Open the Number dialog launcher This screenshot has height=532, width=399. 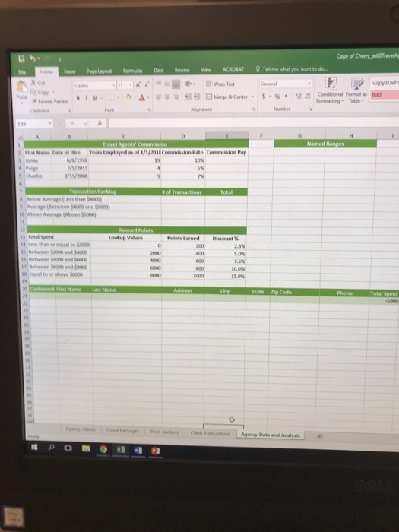310,109
